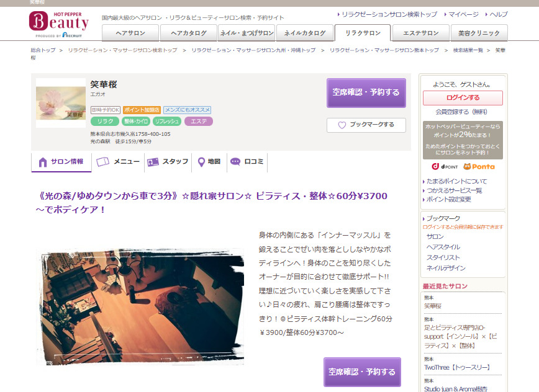Click the Hot Pepper Beauty logo
The image size is (539, 392).
click(x=59, y=24)
